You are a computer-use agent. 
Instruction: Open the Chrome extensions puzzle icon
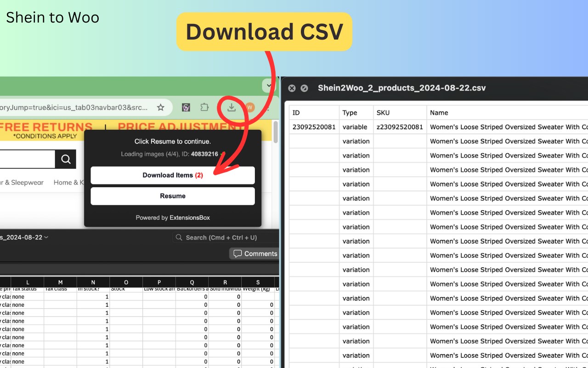pos(204,107)
